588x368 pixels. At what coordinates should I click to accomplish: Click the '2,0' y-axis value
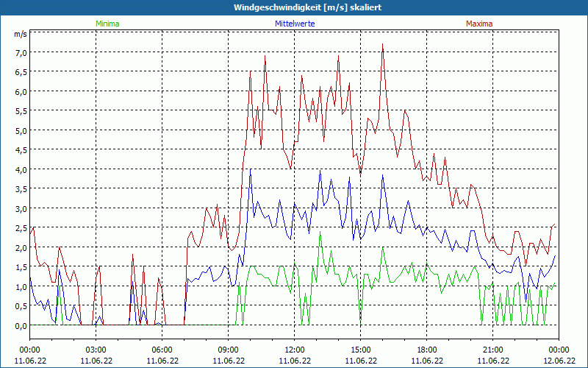pos(21,249)
